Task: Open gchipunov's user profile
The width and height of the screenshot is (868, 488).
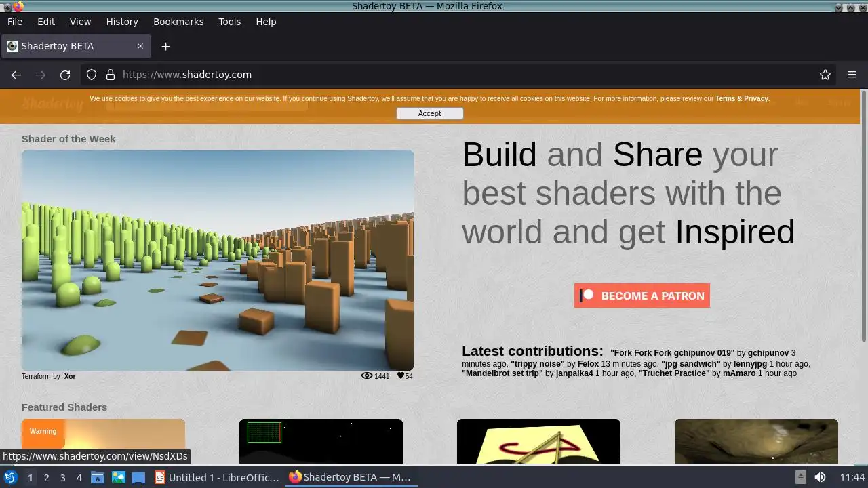Action: pyautogui.click(x=768, y=353)
